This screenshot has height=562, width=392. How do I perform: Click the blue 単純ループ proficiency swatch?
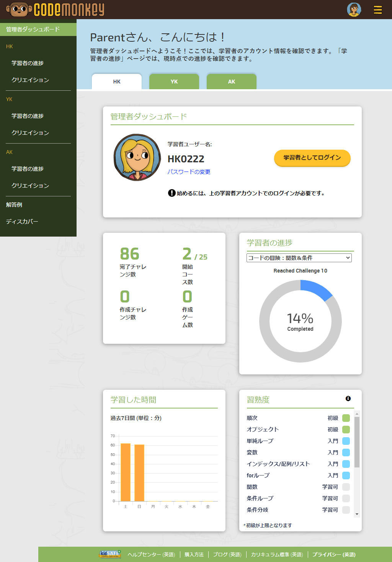click(x=346, y=441)
